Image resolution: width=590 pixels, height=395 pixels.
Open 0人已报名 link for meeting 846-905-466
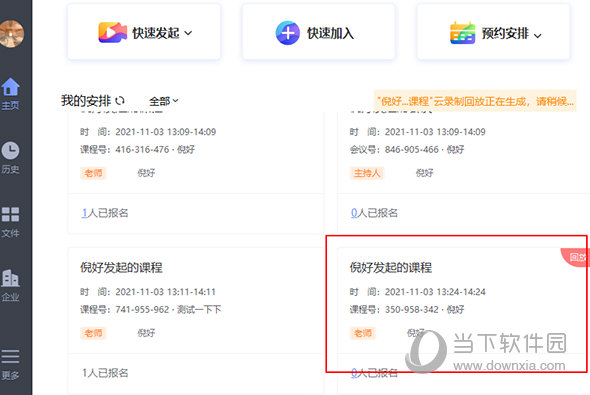coord(374,213)
